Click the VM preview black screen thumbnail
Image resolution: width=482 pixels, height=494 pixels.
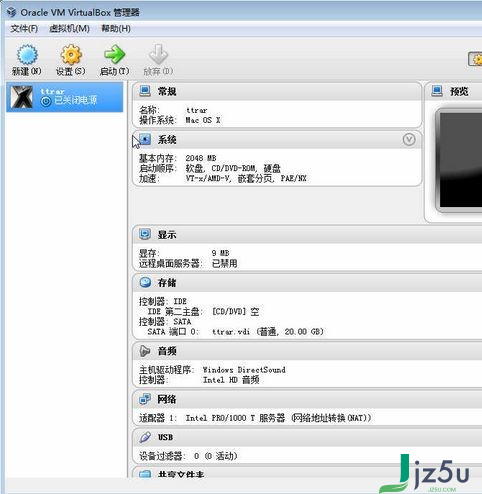[461, 160]
